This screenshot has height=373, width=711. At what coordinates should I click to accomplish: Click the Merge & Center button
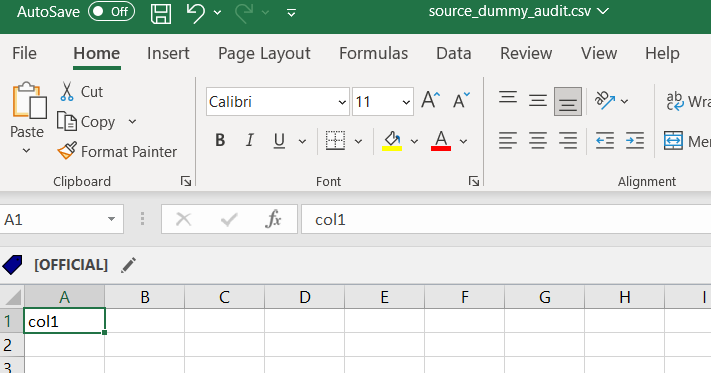coord(687,141)
